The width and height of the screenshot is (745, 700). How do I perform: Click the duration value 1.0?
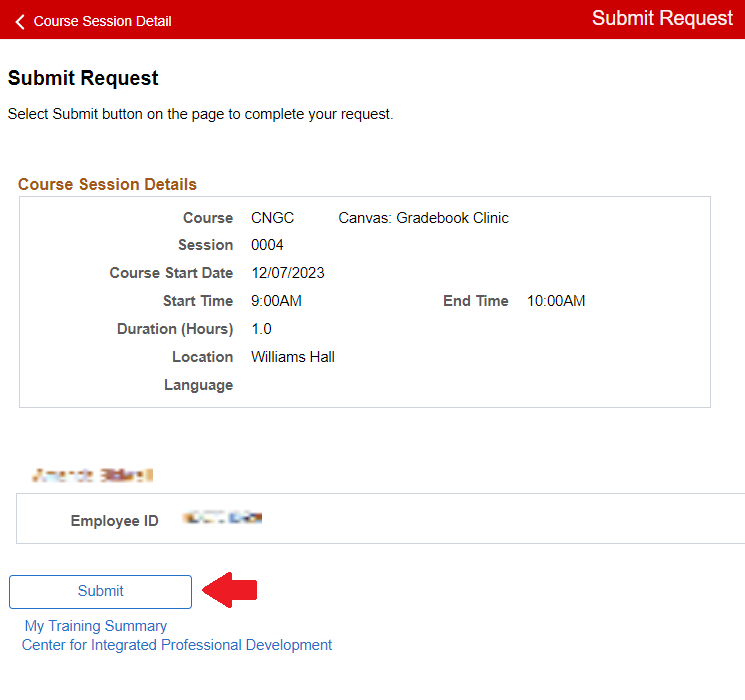point(261,329)
